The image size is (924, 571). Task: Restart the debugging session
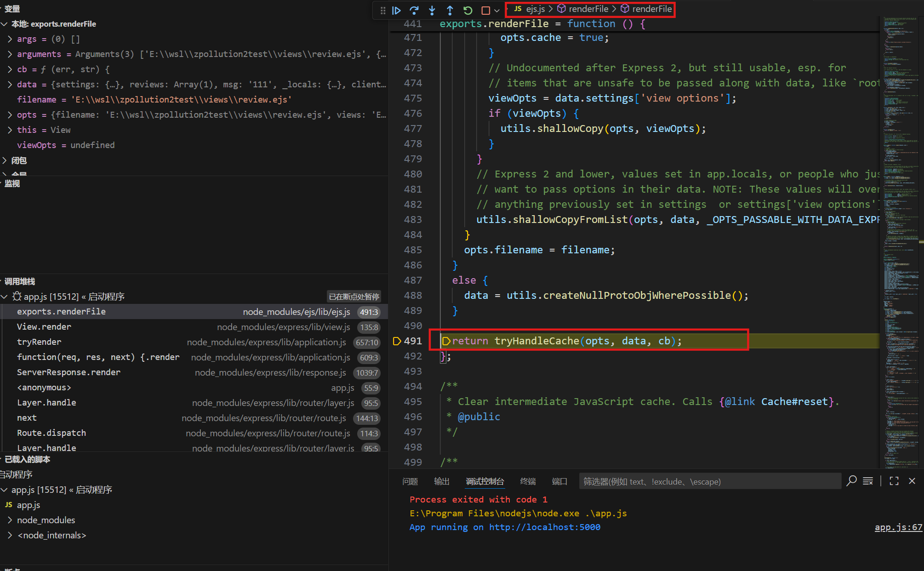[x=468, y=10]
